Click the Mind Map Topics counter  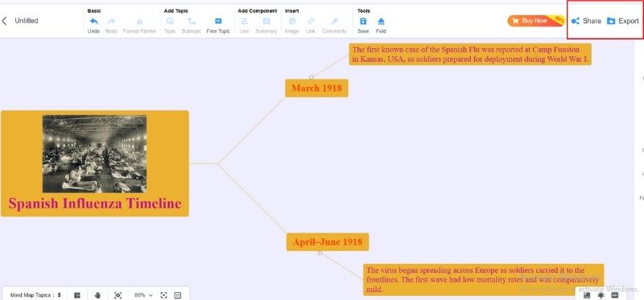35,295
